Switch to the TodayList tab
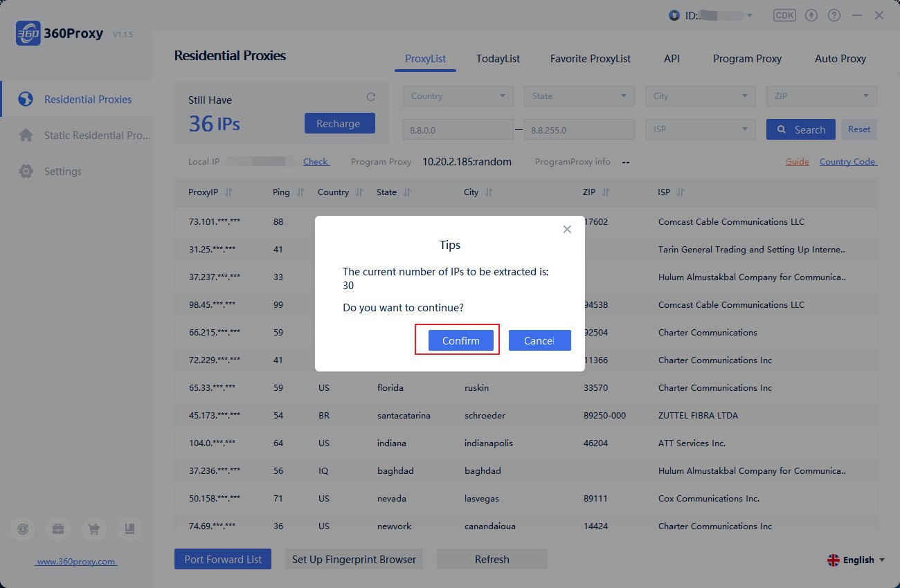The width and height of the screenshot is (900, 588). [498, 59]
